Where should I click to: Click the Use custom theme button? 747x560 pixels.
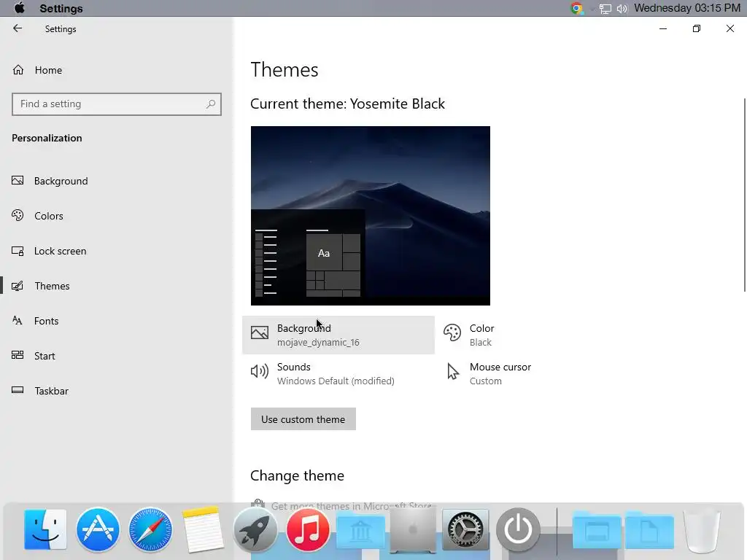click(303, 419)
